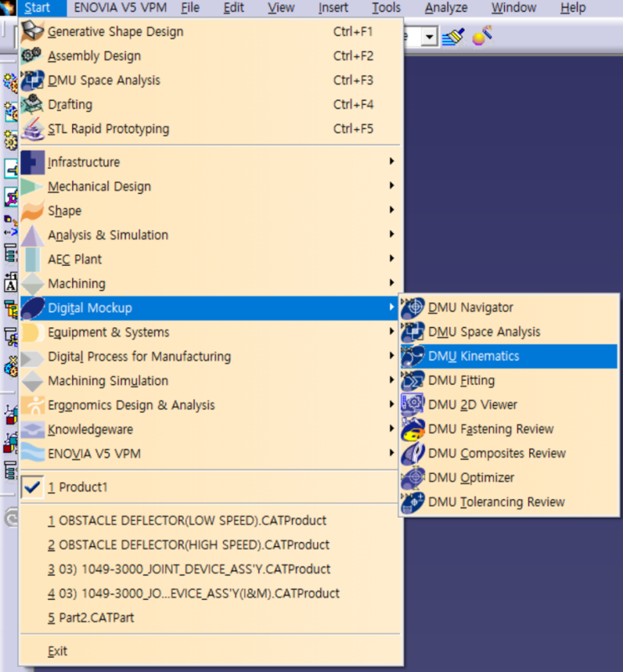Click the paintbrush toolbar icon
623x672 pixels.
click(x=453, y=36)
